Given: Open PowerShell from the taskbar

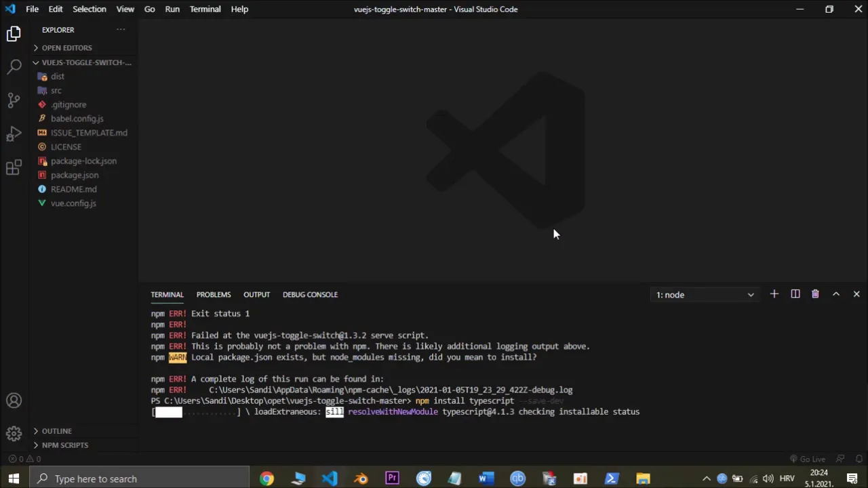Looking at the screenshot, I should [x=612, y=479].
